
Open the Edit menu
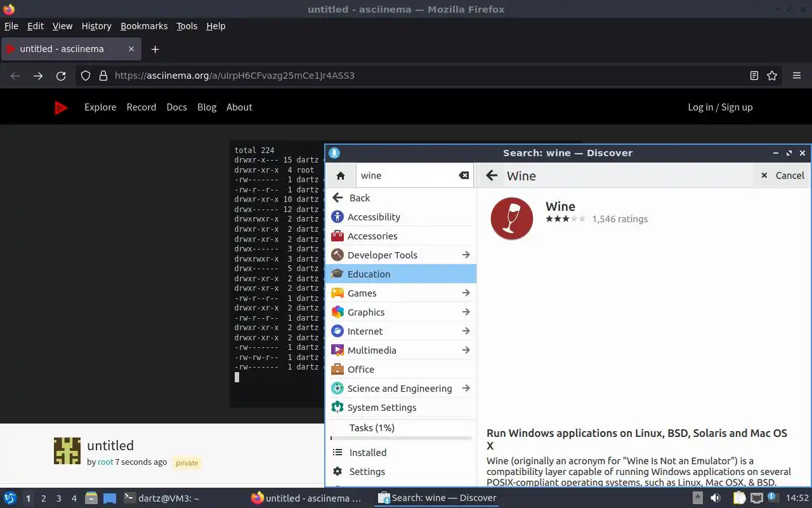pyautogui.click(x=36, y=26)
